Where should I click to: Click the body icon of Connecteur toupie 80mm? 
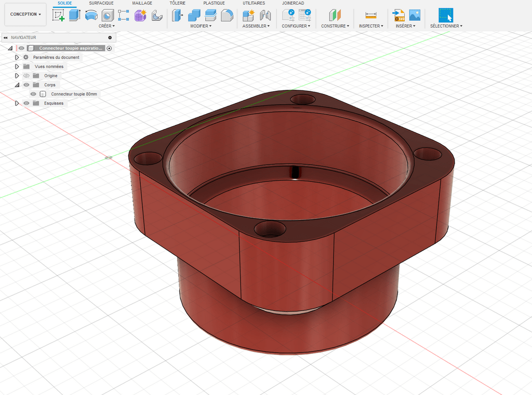43,94
